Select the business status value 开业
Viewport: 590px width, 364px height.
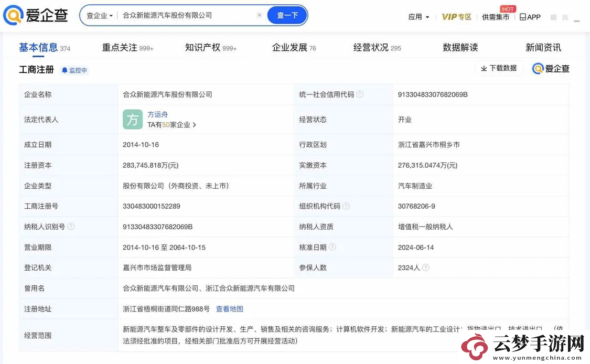pos(405,120)
